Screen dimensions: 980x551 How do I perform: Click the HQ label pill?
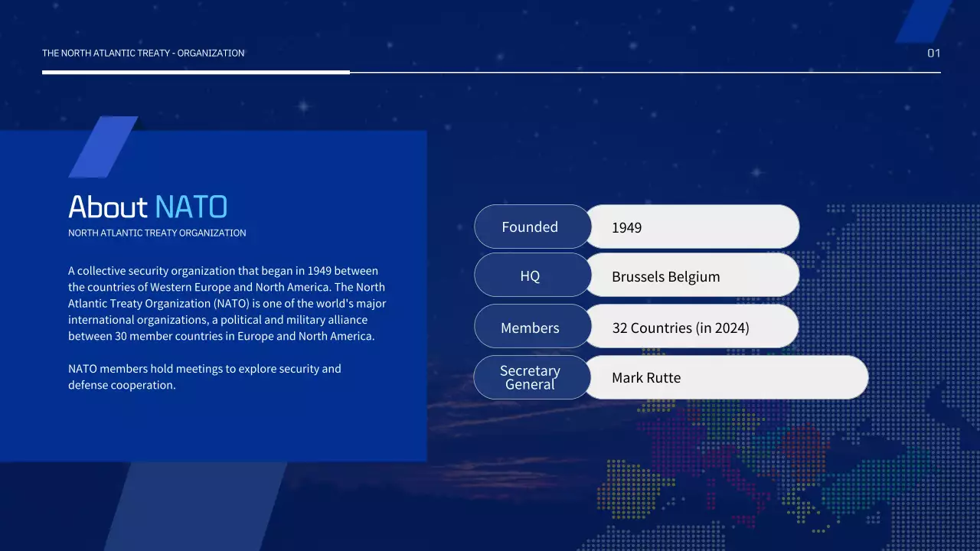pos(531,275)
